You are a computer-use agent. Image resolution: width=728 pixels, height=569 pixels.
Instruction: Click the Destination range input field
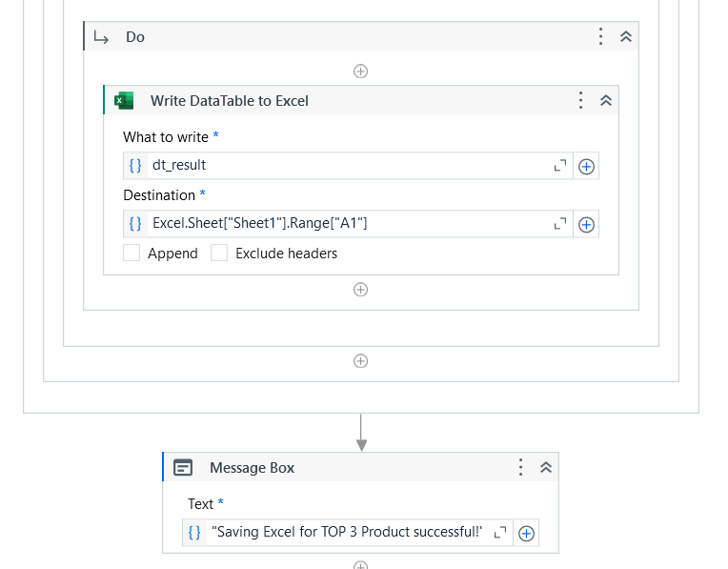(x=348, y=224)
